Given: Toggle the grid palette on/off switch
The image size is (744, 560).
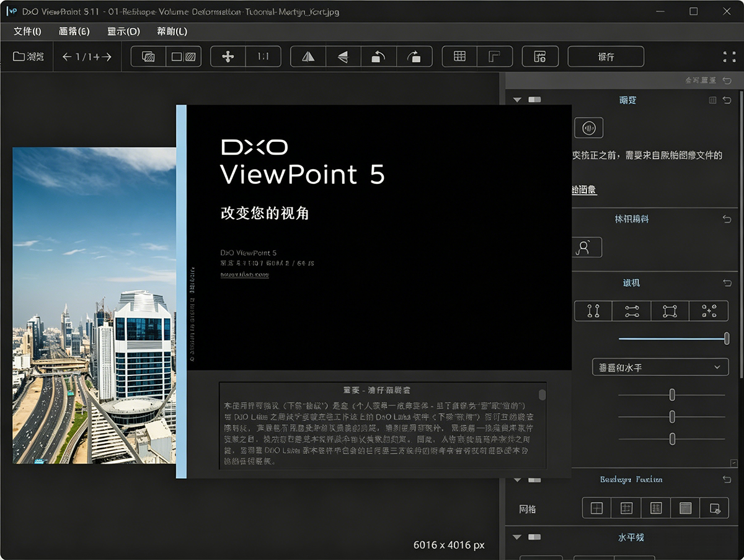Looking at the screenshot, I should point(534,479).
